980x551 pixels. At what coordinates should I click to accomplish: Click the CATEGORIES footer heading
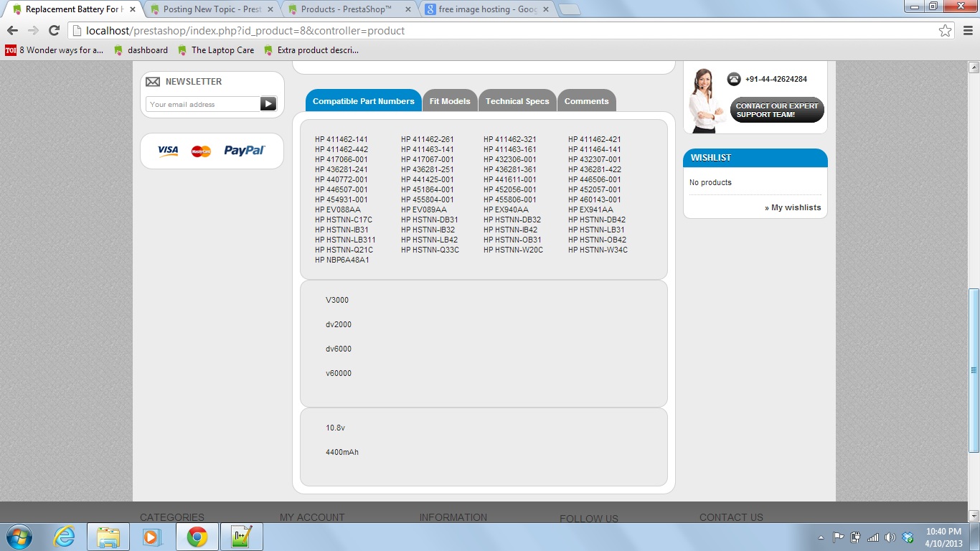(172, 517)
